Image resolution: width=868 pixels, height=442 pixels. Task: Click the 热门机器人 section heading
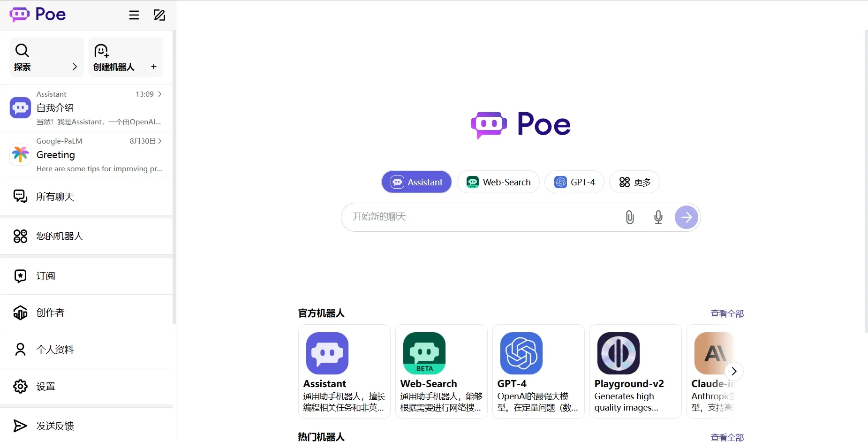coord(321,437)
